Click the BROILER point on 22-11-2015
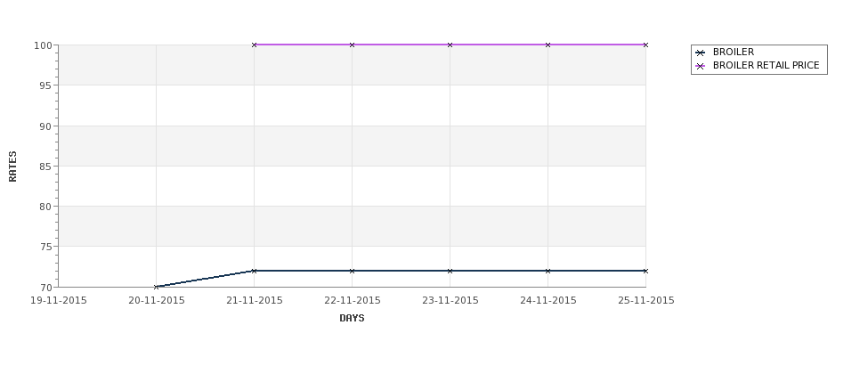 tap(352, 271)
